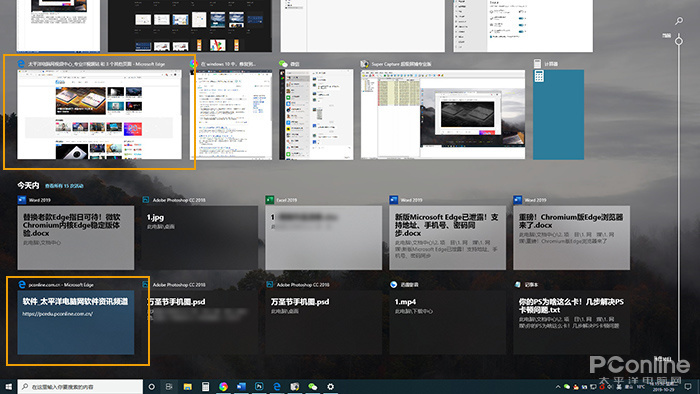The height and width of the screenshot is (394, 700).
Task: Open Settings gear on the taskbar
Action: (x=330, y=387)
